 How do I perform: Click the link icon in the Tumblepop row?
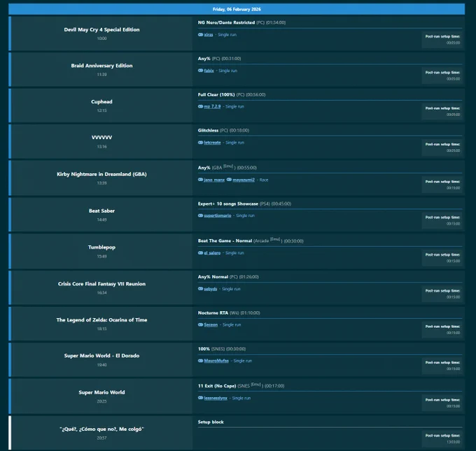tap(200, 252)
